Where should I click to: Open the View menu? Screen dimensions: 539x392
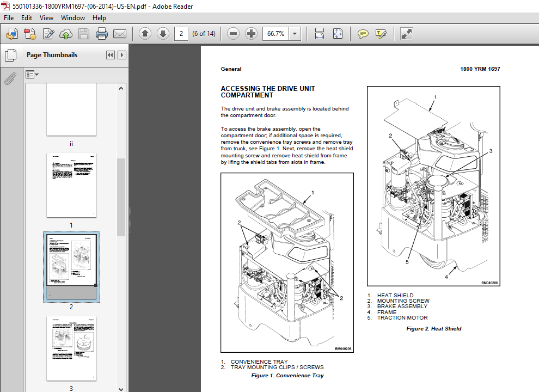46,18
